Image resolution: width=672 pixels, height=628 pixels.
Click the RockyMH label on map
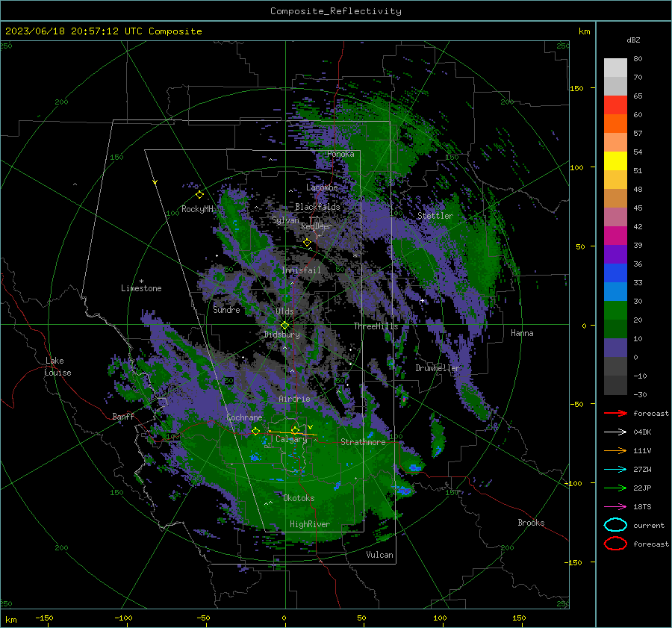click(197, 209)
